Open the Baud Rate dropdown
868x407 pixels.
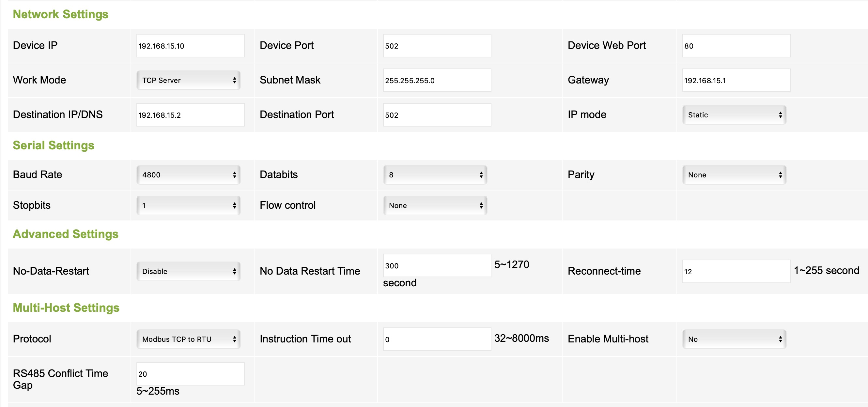pos(188,175)
